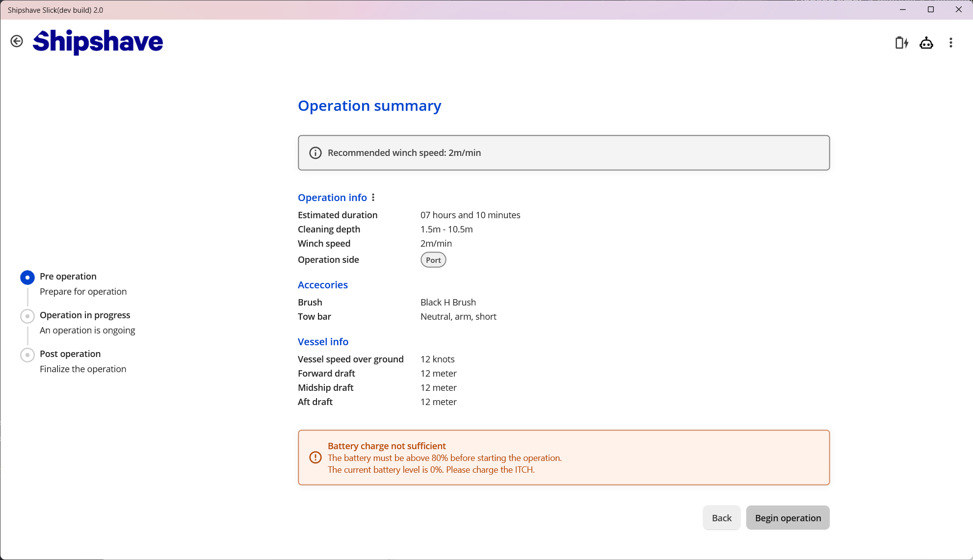973x560 pixels.
Task: Select the Post operation step
Action: (x=27, y=355)
